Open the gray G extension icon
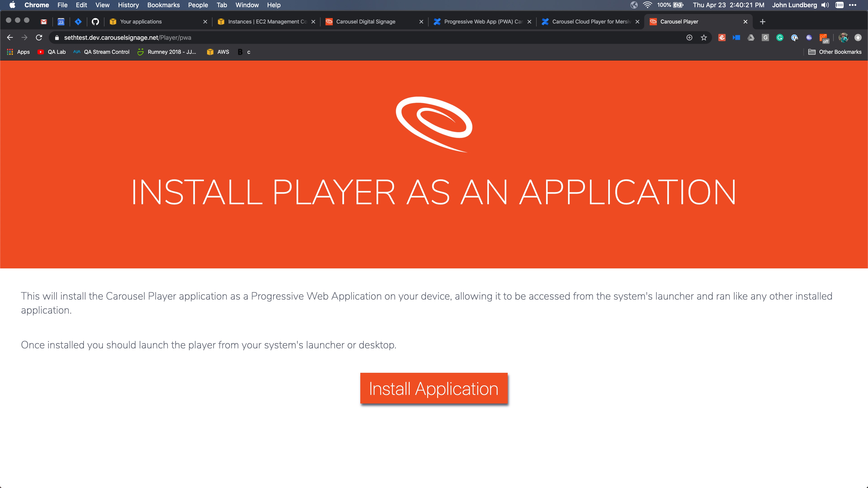 pos(765,37)
